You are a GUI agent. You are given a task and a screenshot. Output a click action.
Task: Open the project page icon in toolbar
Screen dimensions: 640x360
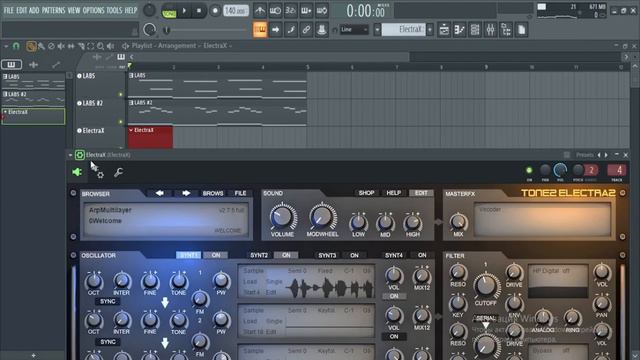[x=521, y=30]
